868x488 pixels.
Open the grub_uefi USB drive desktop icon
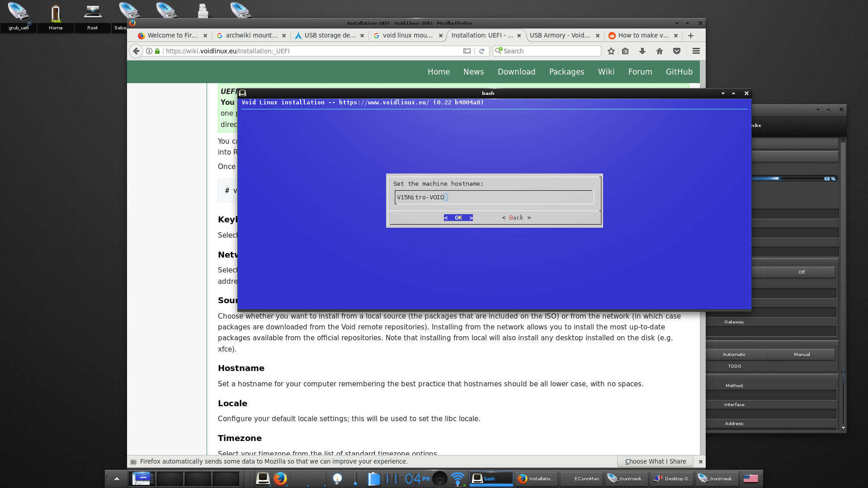(x=19, y=16)
